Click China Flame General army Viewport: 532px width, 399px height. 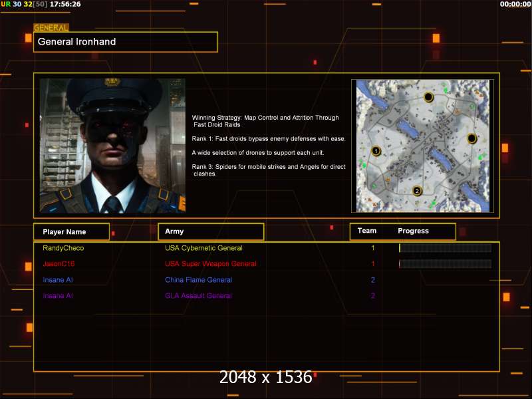(x=198, y=280)
